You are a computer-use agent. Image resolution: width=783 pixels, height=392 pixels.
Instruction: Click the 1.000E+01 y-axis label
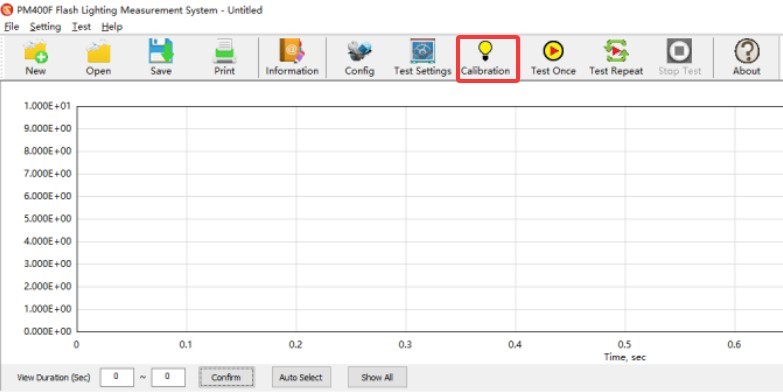click(47, 106)
